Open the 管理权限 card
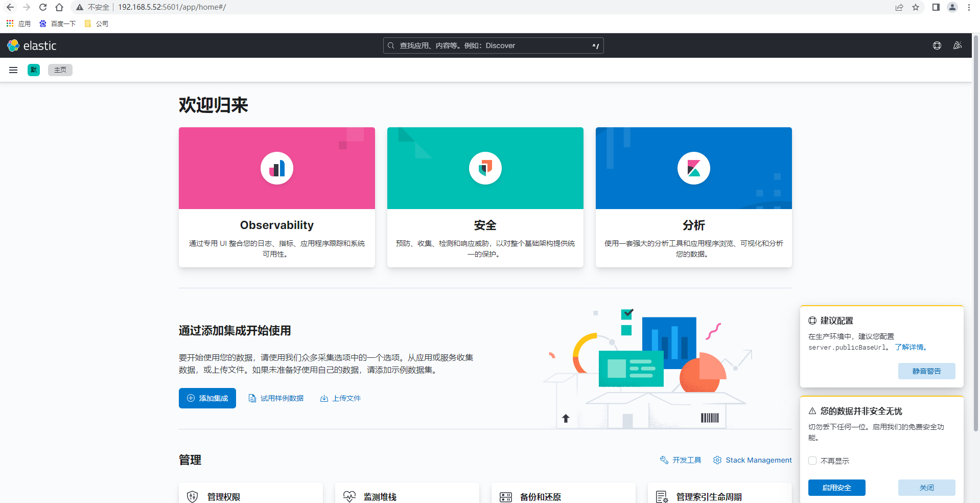The height and width of the screenshot is (503, 980). [251, 493]
